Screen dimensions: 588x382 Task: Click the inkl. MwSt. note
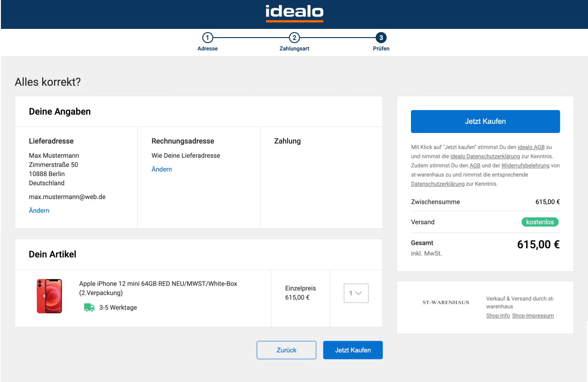point(427,253)
